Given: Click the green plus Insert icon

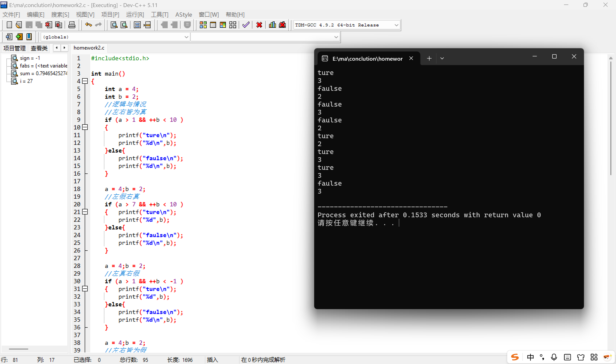Looking at the screenshot, I should 19,37.
